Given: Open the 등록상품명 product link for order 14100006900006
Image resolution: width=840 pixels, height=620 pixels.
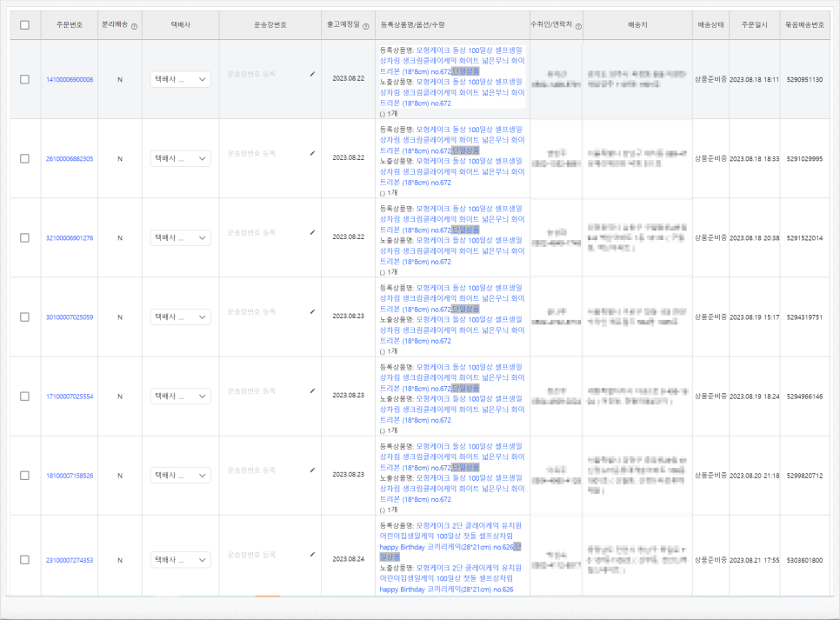Looking at the screenshot, I should pos(452,61).
